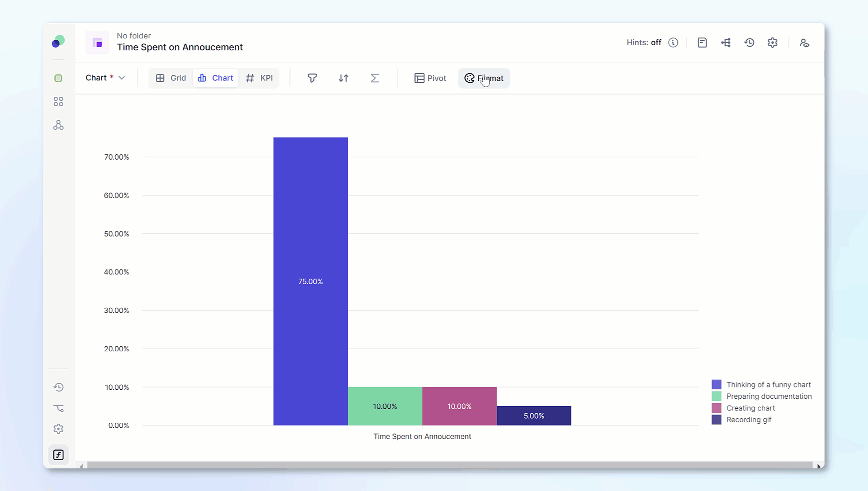Open the notes page icon in header
This screenshot has width=868, height=491.
(702, 42)
